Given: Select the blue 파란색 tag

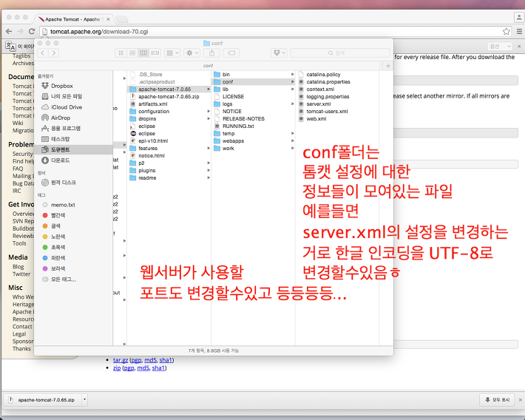Looking at the screenshot, I should point(54,258).
